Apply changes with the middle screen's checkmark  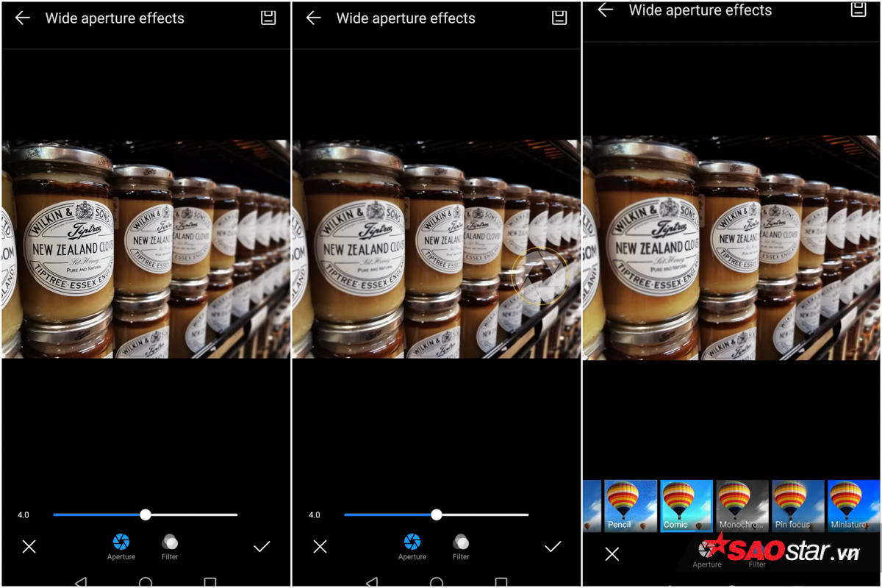(553, 546)
